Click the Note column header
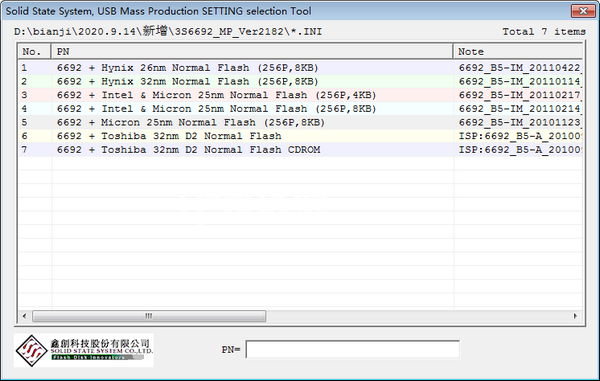 coord(518,52)
